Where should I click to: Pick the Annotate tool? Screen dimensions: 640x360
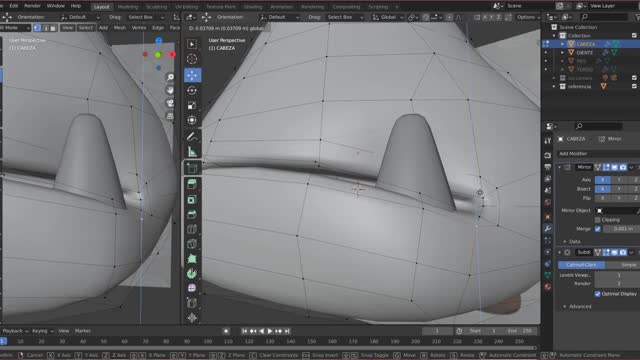192,137
